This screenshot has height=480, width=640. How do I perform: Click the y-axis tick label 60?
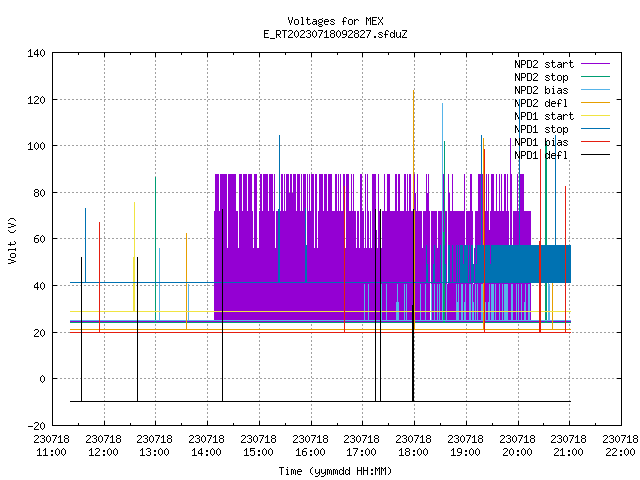(40, 239)
